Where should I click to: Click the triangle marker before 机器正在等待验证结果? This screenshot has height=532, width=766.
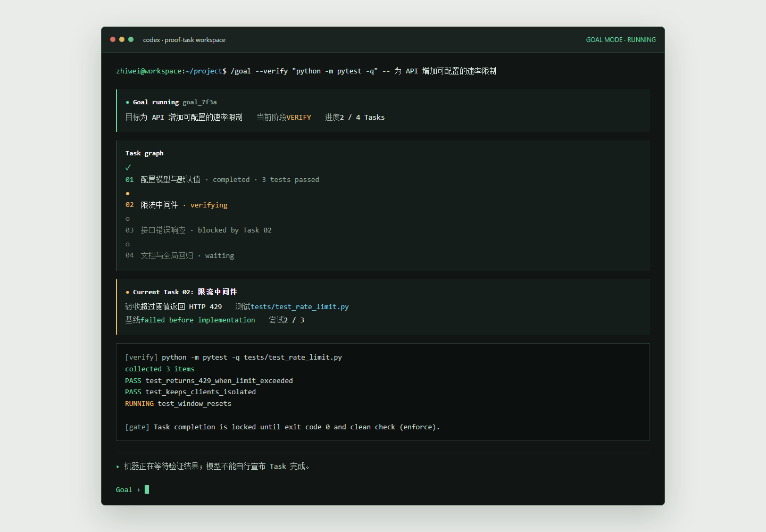point(118,467)
